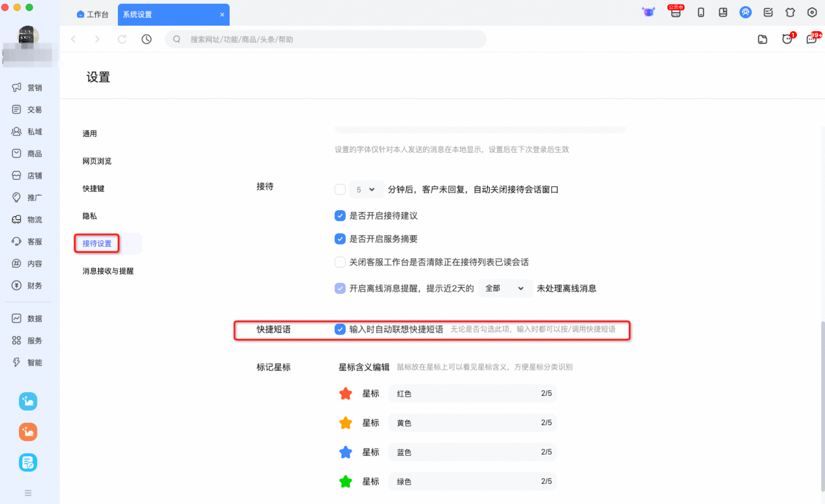The height and width of the screenshot is (504, 825).
Task: Open 店铺 shop section
Action: click(x=27, y=175)
